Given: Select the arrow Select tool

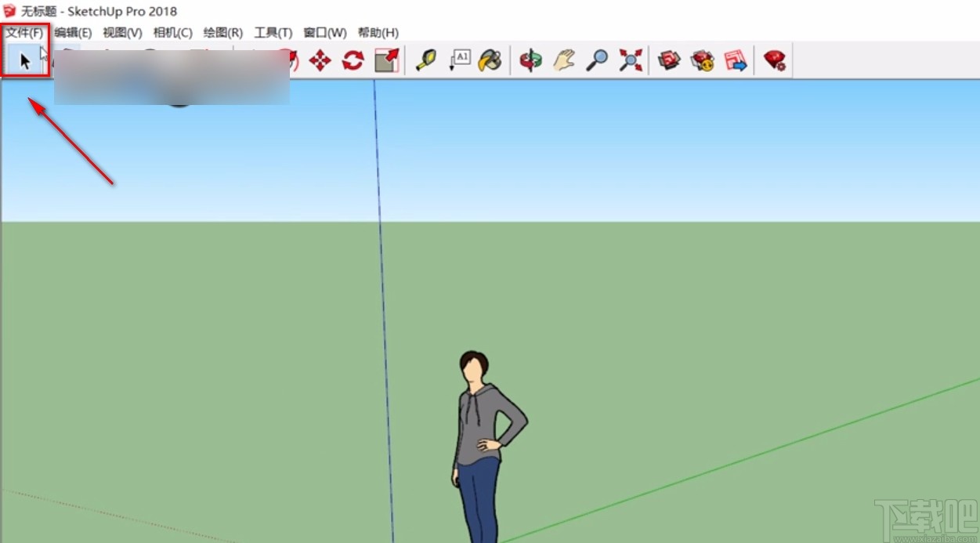Looking at the screenshot, I should click(25, 60).
